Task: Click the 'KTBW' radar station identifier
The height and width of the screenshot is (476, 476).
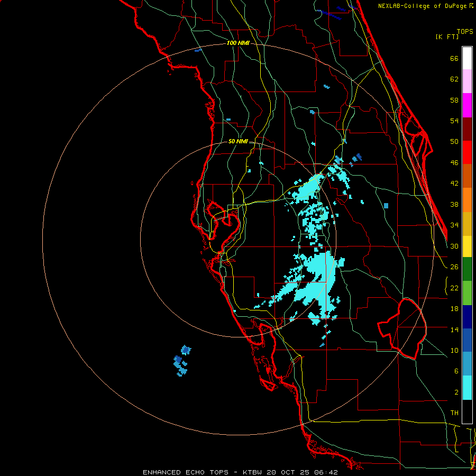Action: coord(252,472)
